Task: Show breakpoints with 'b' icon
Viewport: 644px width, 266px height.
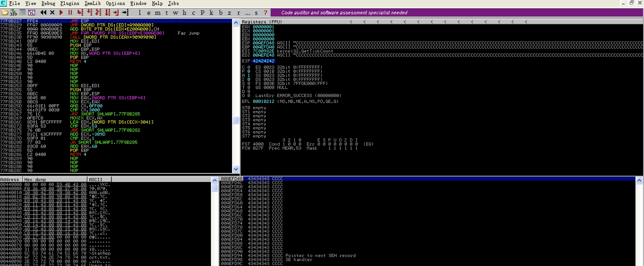Action: [x=221, y=13]
